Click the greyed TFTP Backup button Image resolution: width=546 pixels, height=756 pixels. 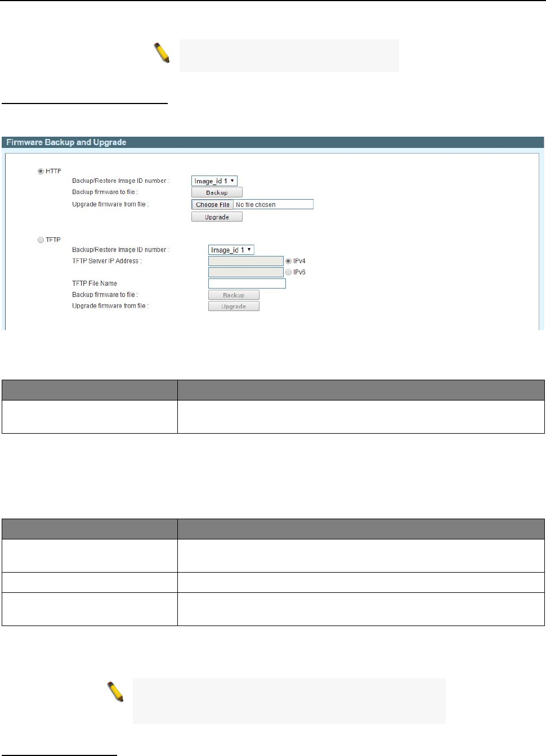(x=234, y=295)
